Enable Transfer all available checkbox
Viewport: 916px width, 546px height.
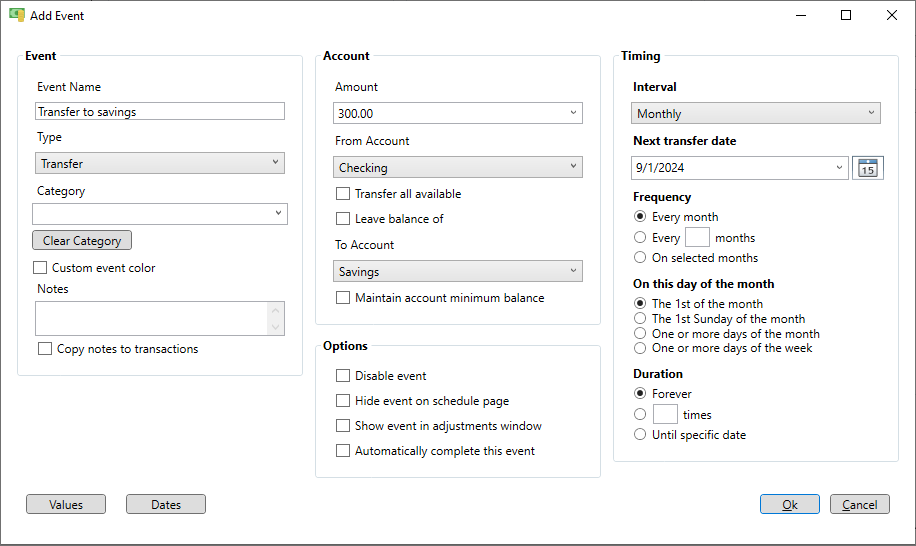[343, 193]
